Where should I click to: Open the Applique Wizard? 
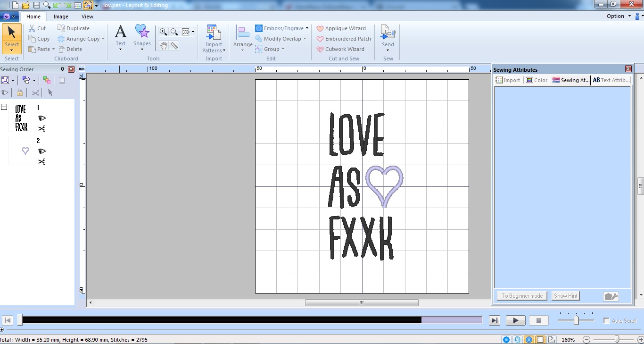[x=341, y=28]
